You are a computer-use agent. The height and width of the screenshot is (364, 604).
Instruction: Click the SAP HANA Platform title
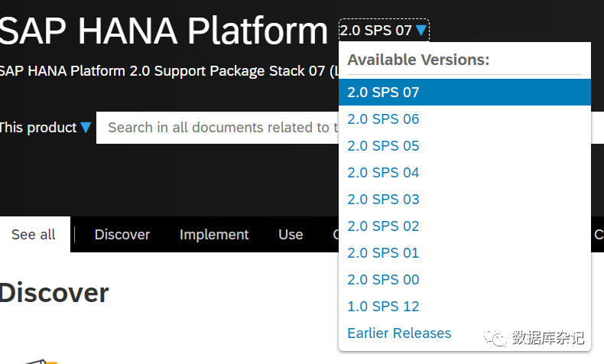pyautogui.click(x=164, y=31)
